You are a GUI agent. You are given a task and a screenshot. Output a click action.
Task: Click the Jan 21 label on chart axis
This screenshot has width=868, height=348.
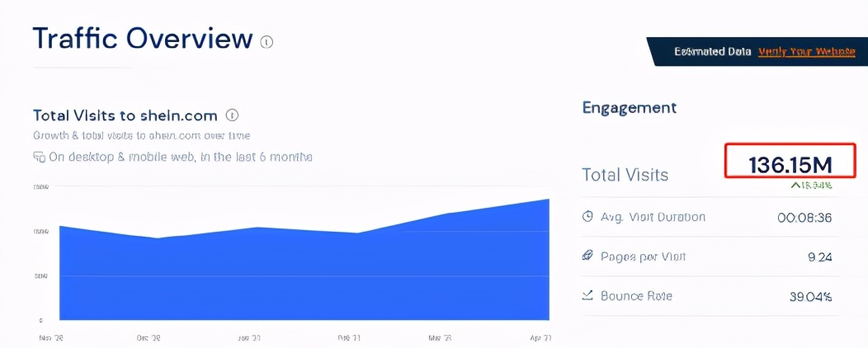click(248, 338)
